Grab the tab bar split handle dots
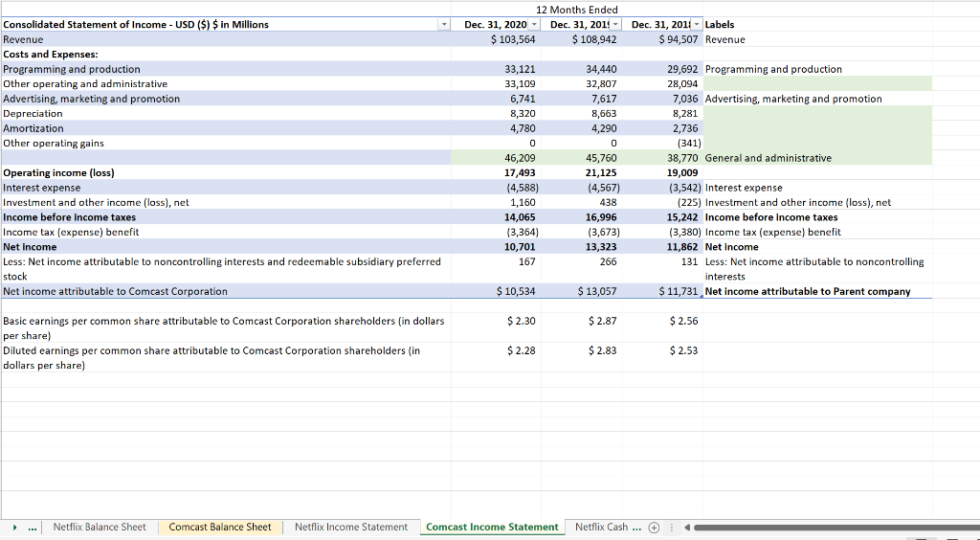This screenshot has width=980, height=540. click(x=672, y=528)
